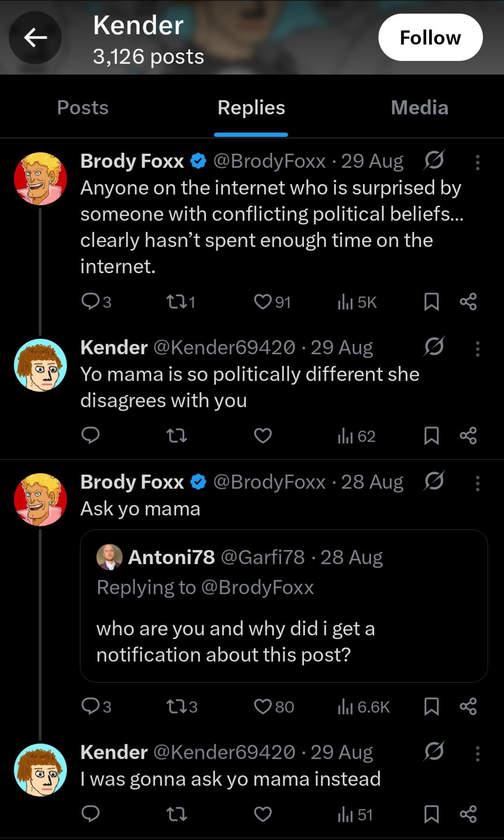This screenshot has width=504, height=840.
Task: Share Kender's 'politically different' reply
Action: coord(468,436)
